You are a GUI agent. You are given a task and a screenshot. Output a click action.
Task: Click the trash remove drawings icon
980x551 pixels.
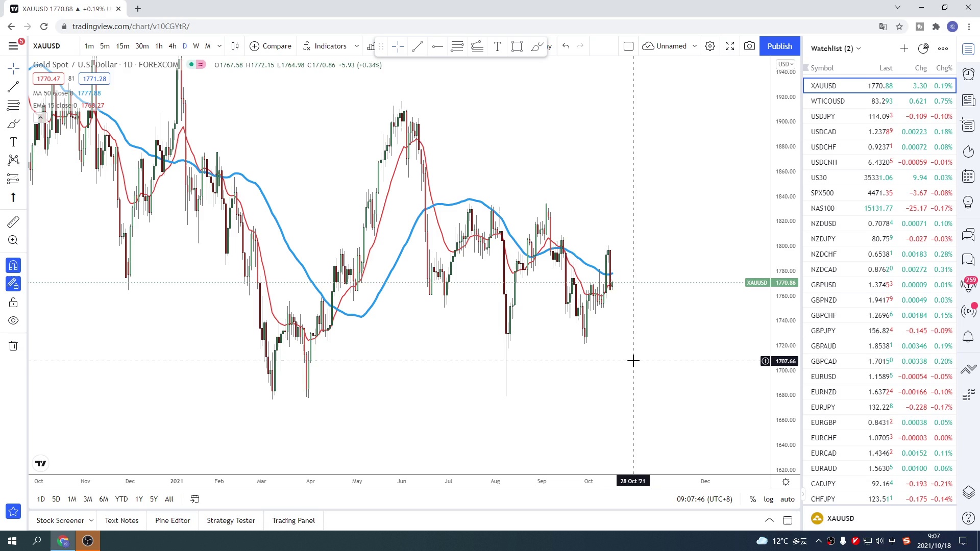click(x=13, y=346)
